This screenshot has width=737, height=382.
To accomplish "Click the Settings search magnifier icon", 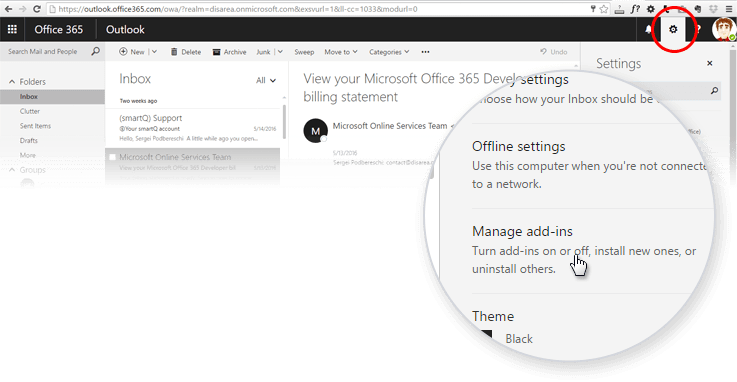I will click(x=714, y=91).
